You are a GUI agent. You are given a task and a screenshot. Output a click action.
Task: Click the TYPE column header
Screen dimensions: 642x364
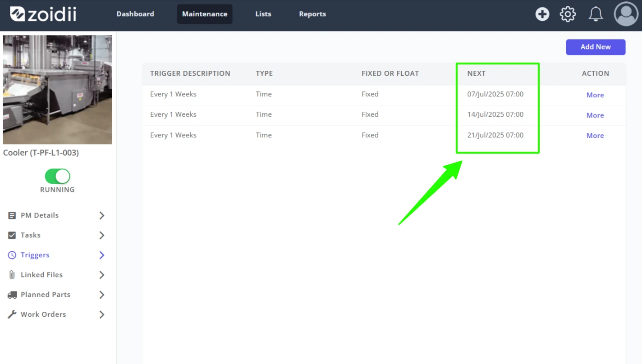(264, 73)
